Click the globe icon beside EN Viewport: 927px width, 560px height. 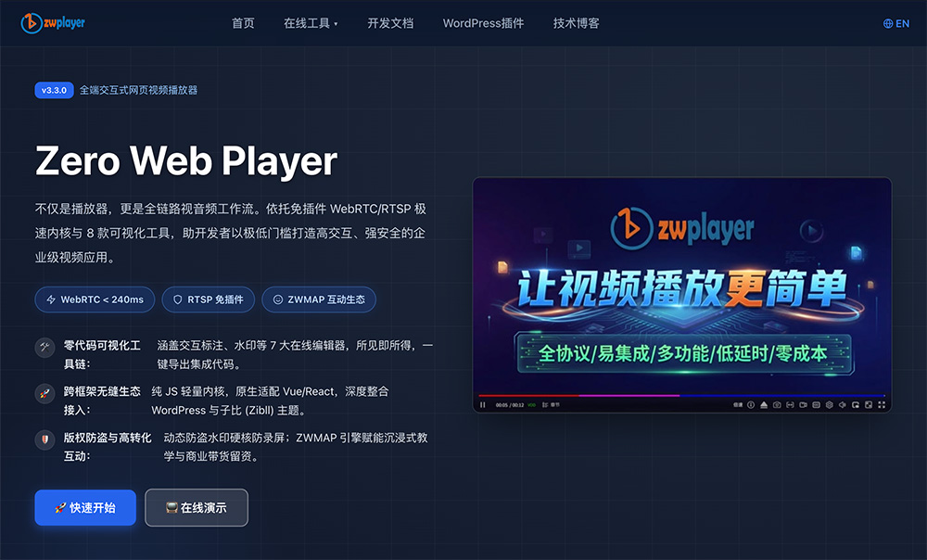click(x=888, y=24)
